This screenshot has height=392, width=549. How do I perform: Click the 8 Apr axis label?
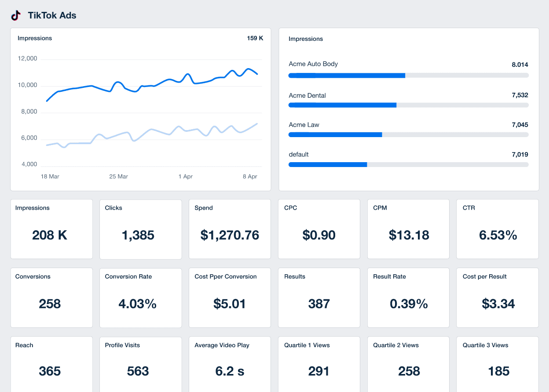[x=250, y=176]
